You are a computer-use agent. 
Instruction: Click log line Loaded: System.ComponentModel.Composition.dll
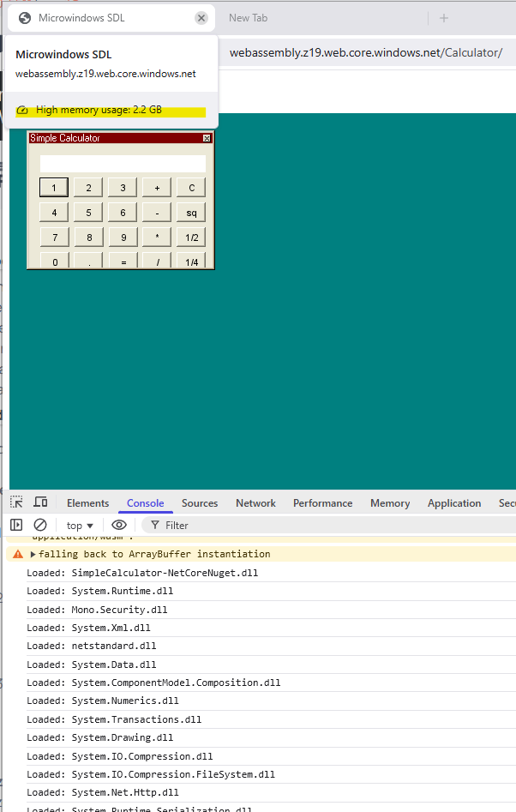[x=153, y=683]
